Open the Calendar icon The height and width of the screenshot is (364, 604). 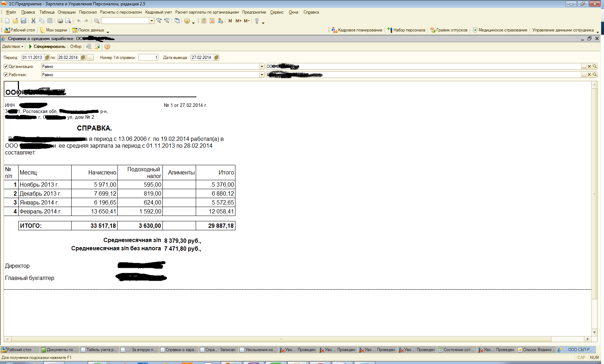[212, 21]
